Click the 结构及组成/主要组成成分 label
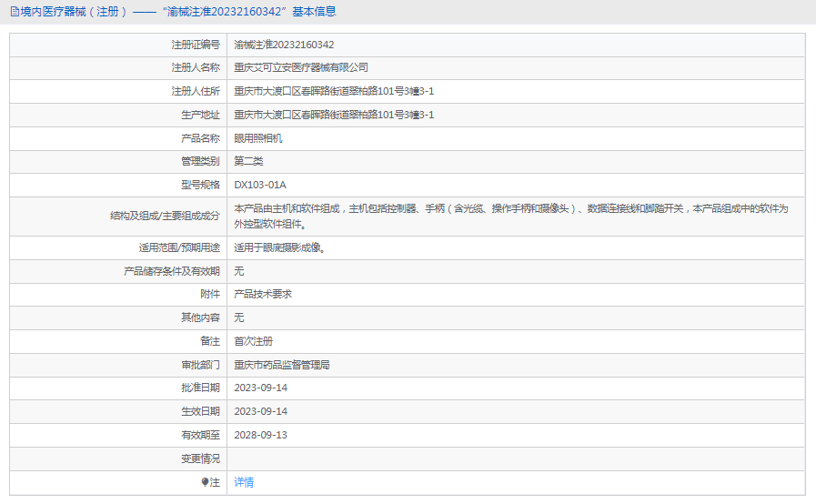 (x=165, y=216)
